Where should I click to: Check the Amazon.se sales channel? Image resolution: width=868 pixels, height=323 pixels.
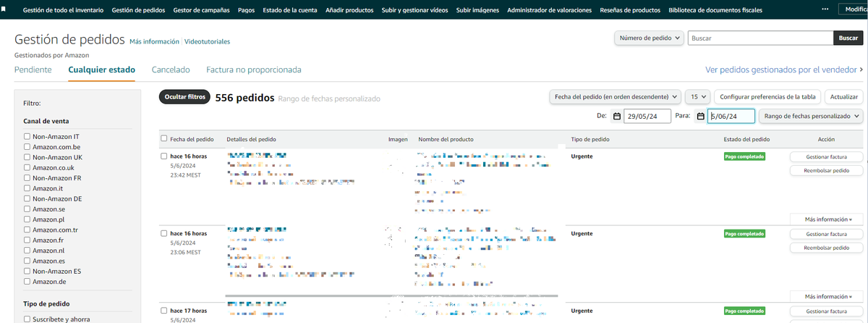tap(27, 209)
